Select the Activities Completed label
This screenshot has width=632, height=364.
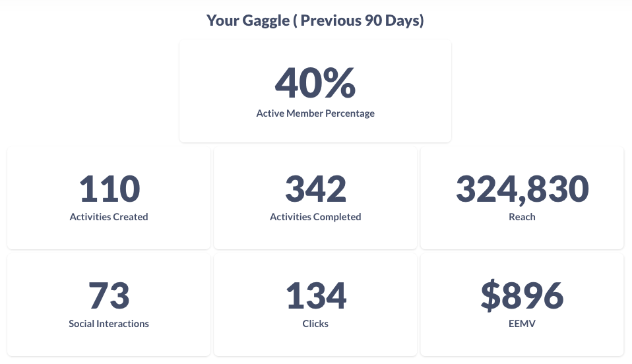point(315,217)
